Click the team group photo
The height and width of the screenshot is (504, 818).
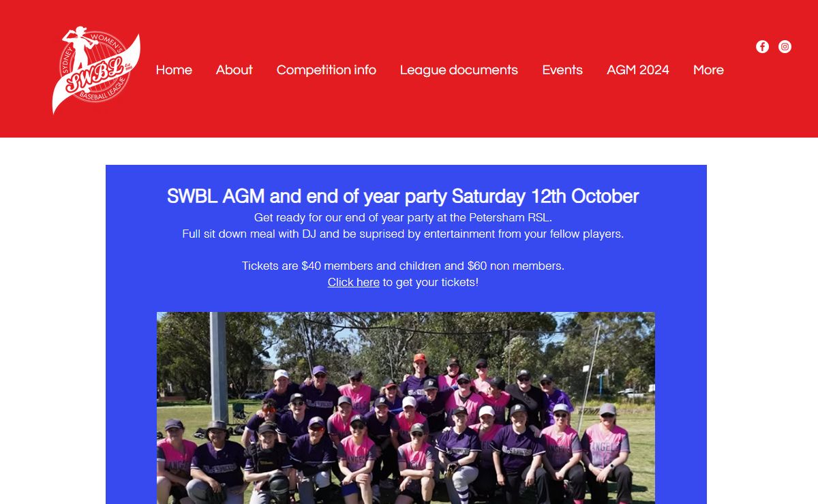pos(406,408)
